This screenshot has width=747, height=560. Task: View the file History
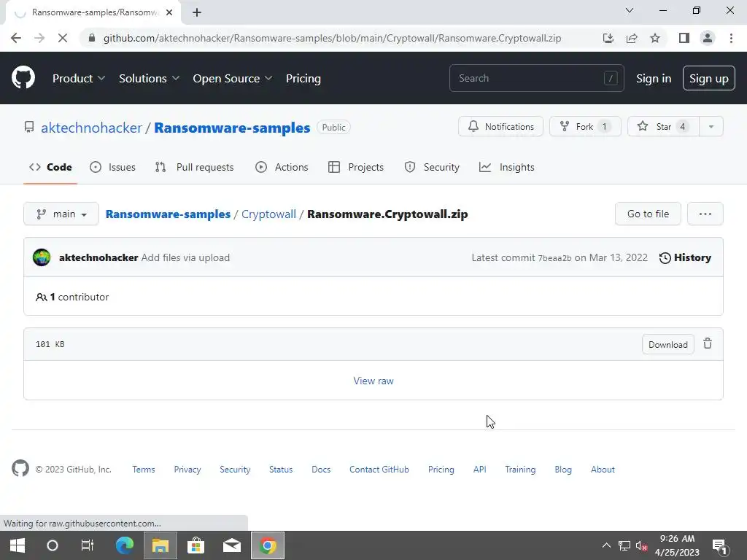[685, 257]
